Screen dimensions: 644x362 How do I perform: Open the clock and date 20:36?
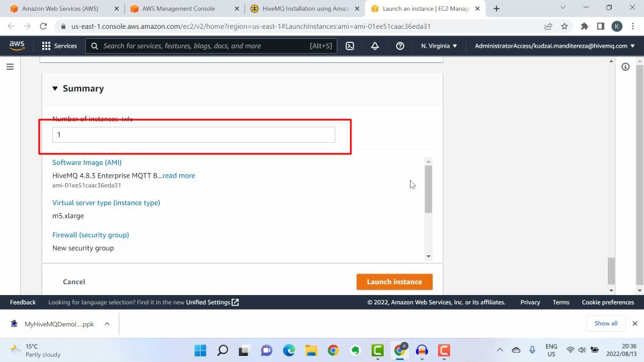coord(621,350)
